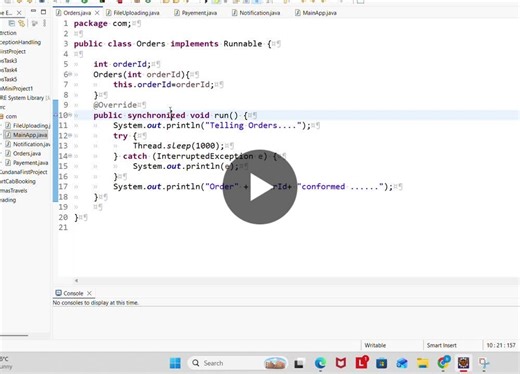This screenshot has width=520, height=374.
Task: Collapse the try block at line 12
Action: (x=70, y=135)
